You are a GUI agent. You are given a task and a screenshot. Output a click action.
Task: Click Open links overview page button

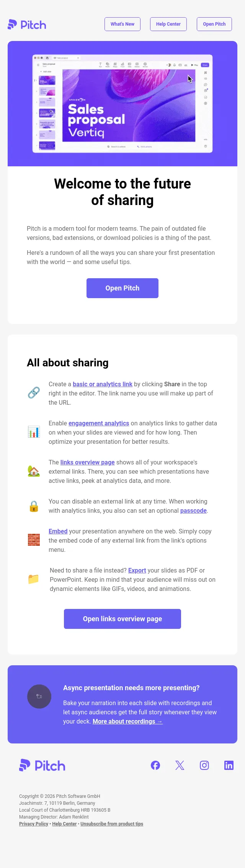click(122, 619)
